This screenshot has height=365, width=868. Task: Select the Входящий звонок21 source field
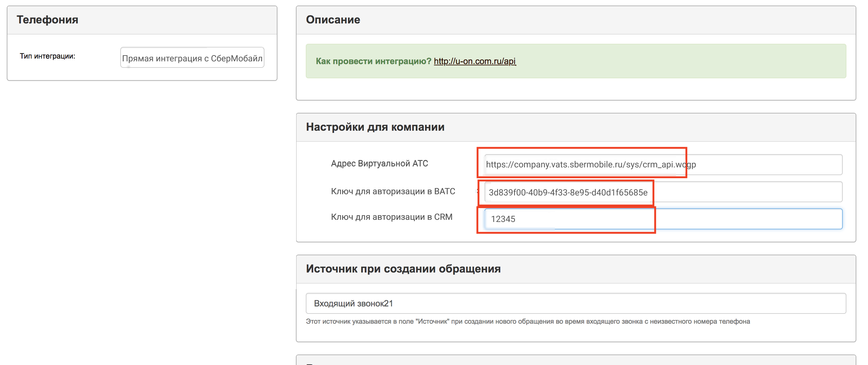[x=575, y=303]
